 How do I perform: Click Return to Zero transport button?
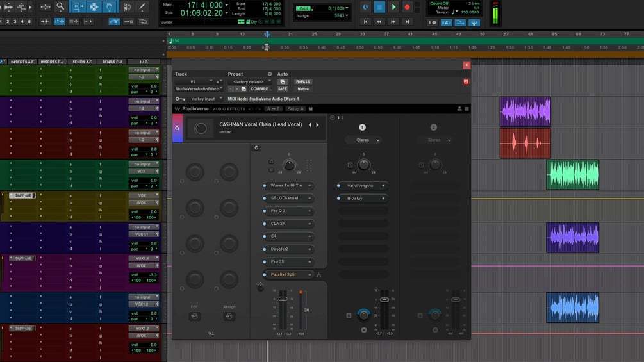[365, 21]
